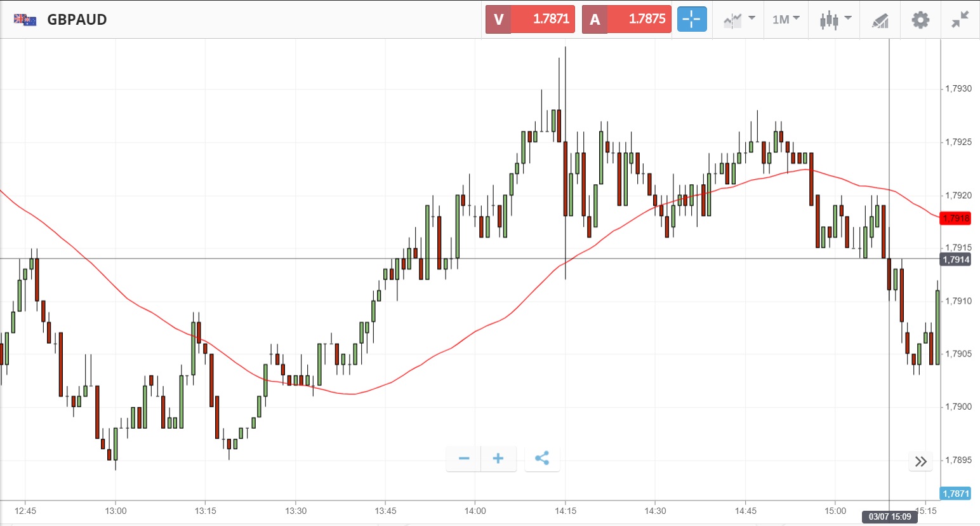The image size is (980, 526).
Task: Share the chart via share icon
Action: point(542,459)
